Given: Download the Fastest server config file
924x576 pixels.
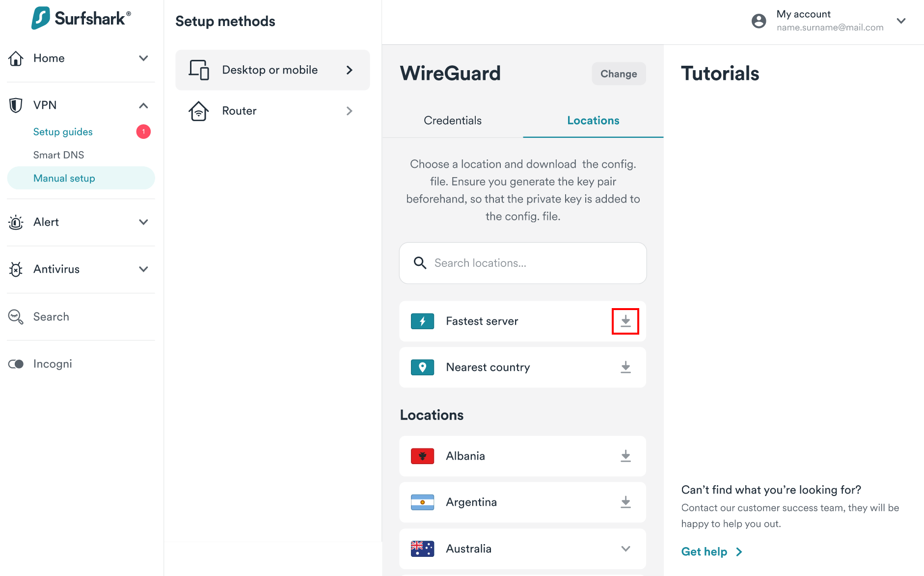Looking at the screenshot, I should point(625,321).
